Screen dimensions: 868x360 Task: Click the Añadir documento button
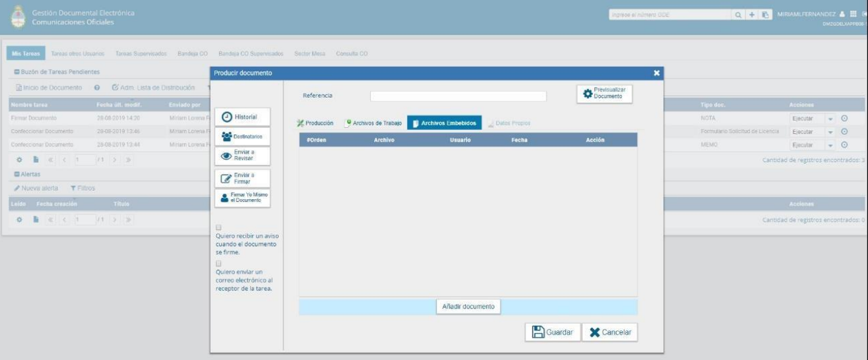tap(468, 307)
